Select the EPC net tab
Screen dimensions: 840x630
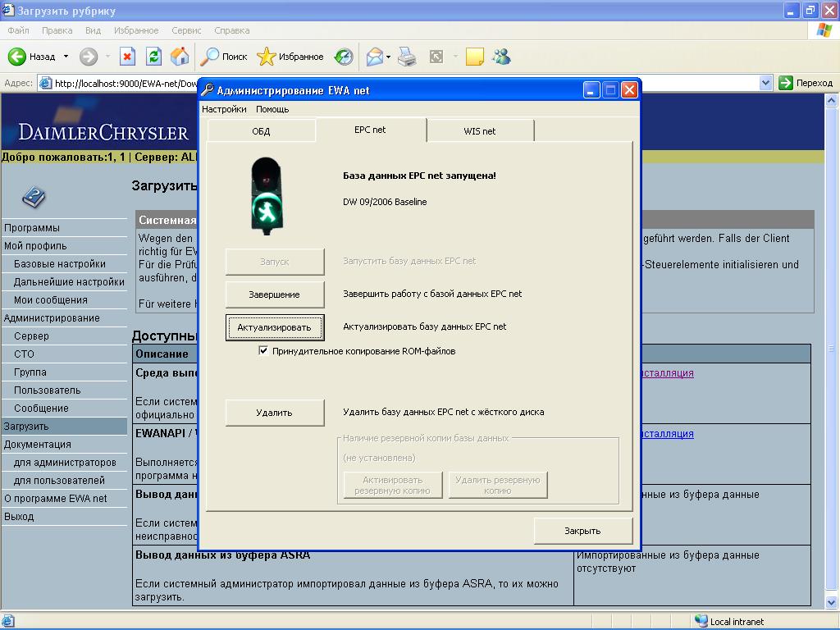tap(370, 130)
